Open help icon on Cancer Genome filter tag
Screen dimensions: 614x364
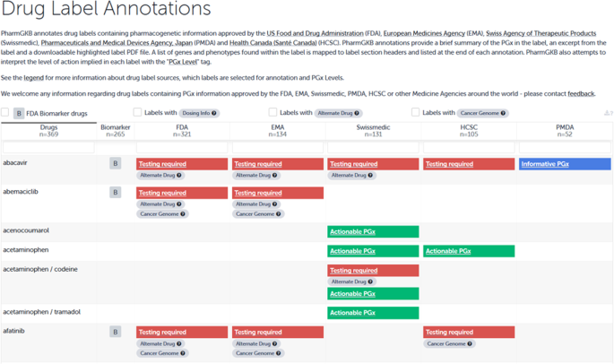coord(503,113)
